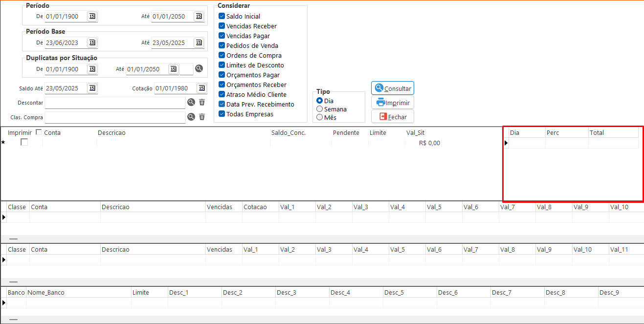Click the Saldo_Conc. column header
The width and height of the screenshot is (644, 324).
tap(288, 133)
